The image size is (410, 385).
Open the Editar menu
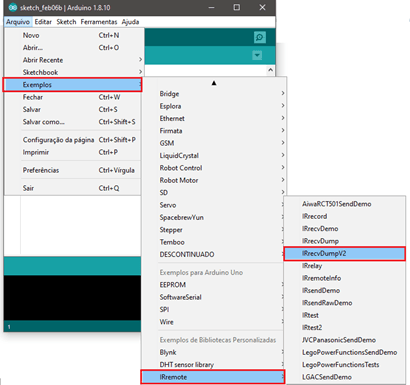click(x=43, y=22)
